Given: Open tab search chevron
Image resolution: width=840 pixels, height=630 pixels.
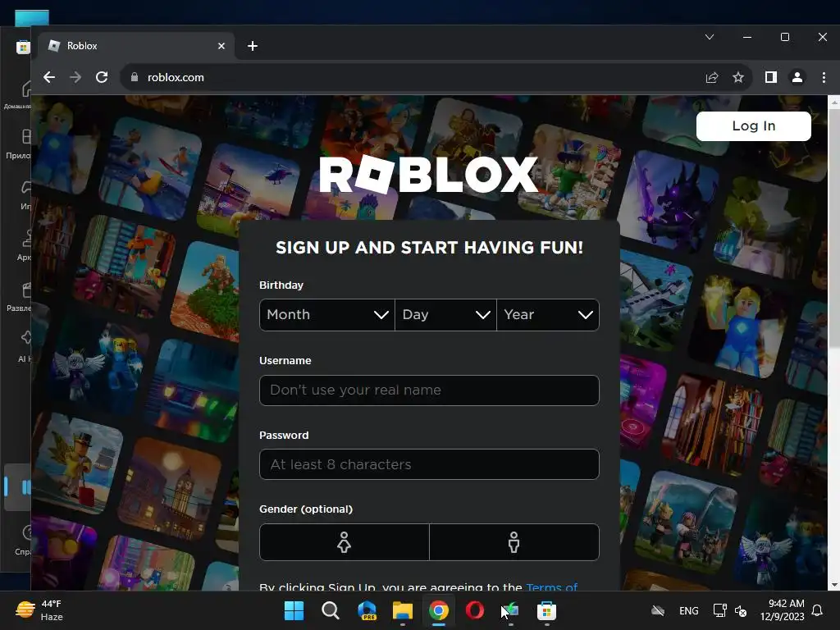Looking at the screenshot, I should [710, 37].
